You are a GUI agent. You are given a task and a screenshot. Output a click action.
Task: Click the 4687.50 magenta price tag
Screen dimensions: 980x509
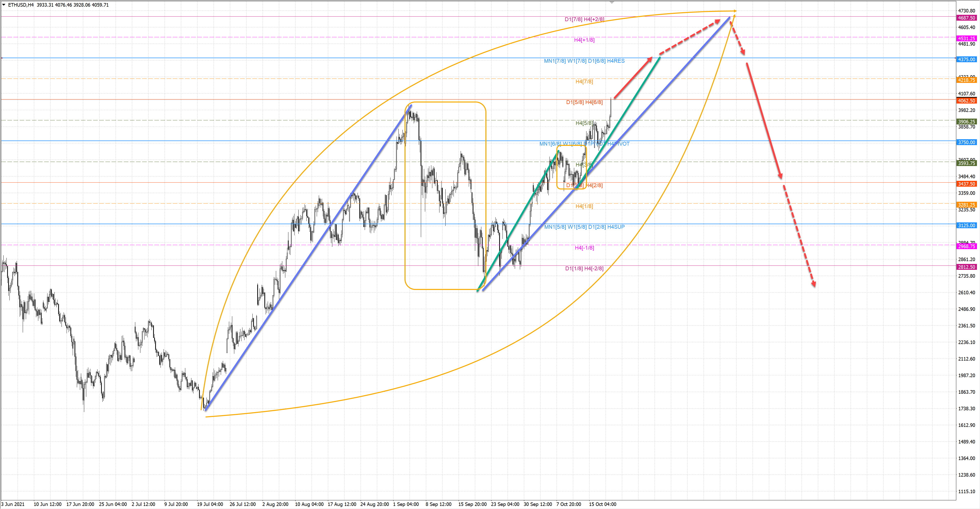click(966, 18)
